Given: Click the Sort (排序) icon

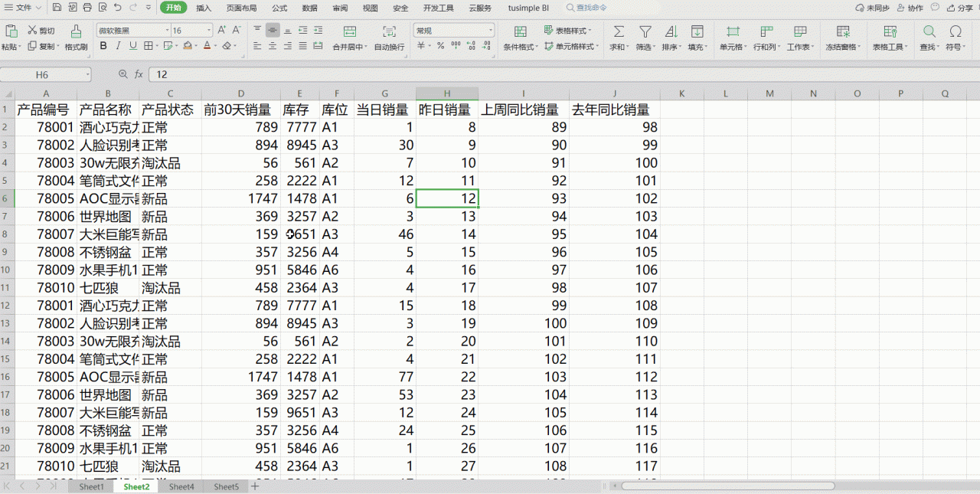Looking at the screenshot, I should pyautogui.click(x=671, y=31).
